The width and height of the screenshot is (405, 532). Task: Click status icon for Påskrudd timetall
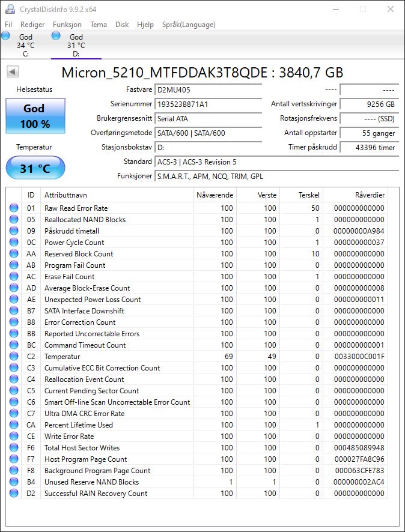(x=14, y=231)
